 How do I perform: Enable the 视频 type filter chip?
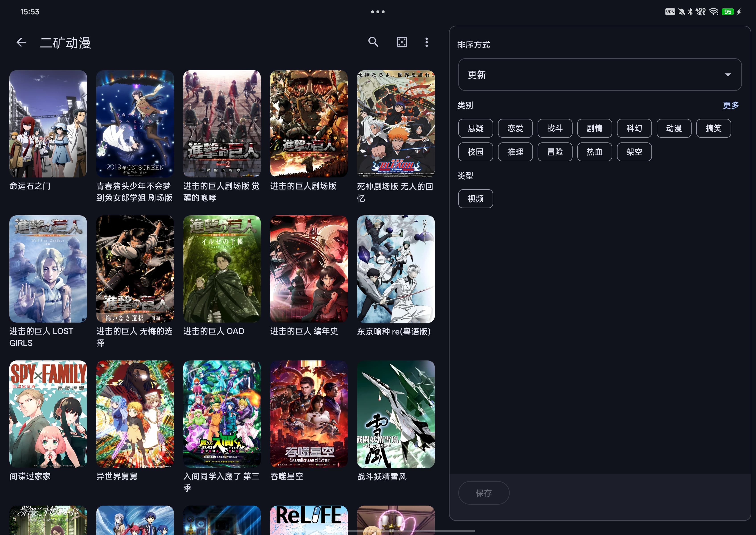tap(475, 199)
